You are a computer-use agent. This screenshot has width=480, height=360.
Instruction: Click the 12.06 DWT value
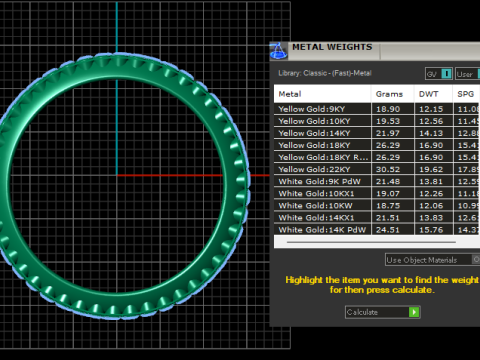pos(431,205)
